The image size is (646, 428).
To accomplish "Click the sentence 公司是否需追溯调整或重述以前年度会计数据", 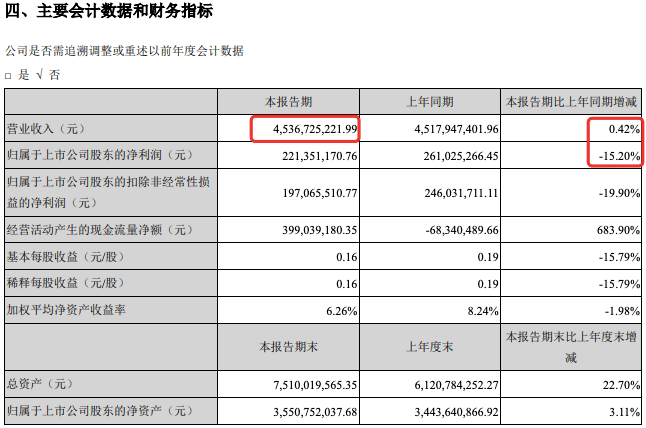I will [x=124, y=51].
